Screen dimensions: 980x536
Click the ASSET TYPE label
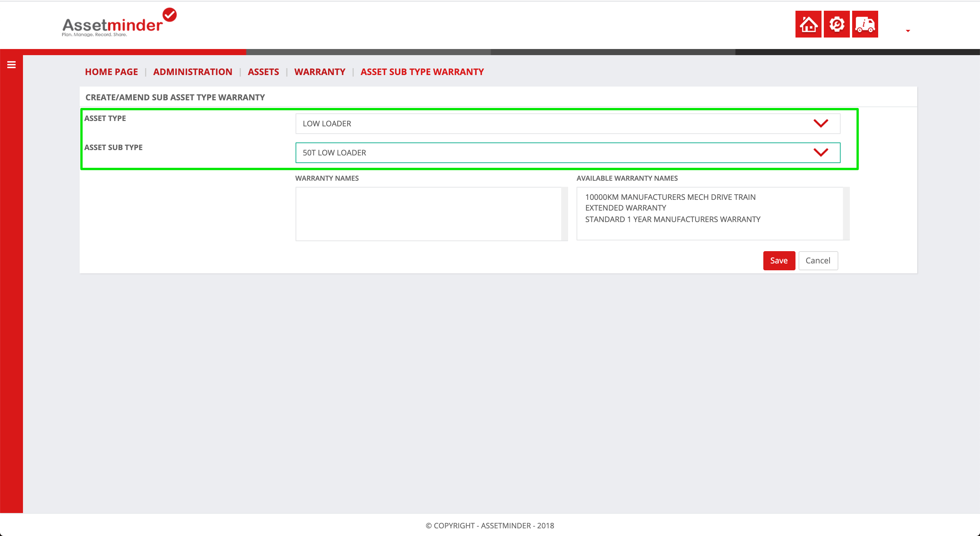105,118
